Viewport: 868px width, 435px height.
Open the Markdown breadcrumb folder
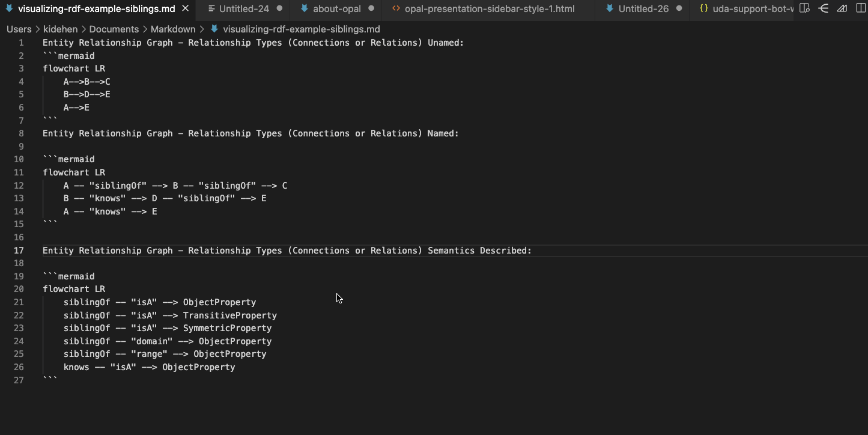[173, 29]
